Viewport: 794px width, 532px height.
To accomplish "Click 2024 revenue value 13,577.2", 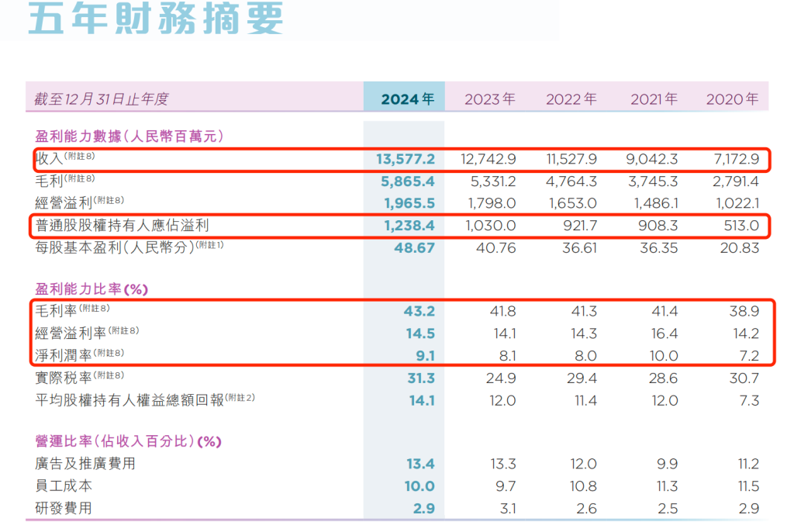I will (405, 159).
